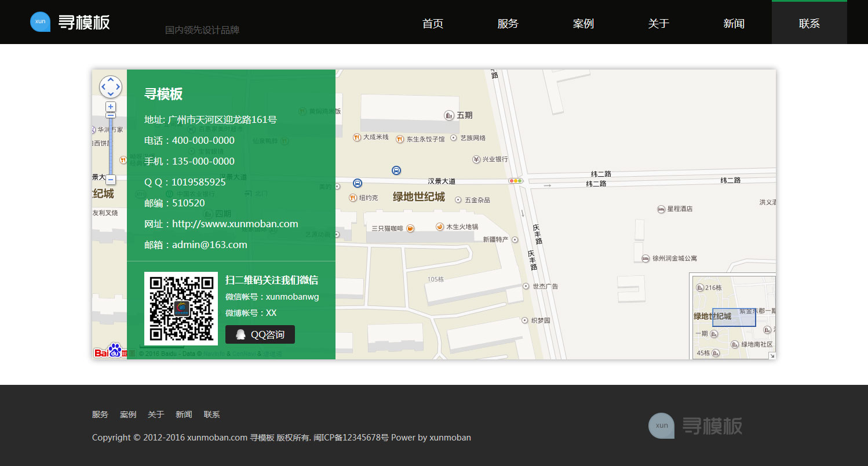The height and width of the screenshot is (466, 868).
Task: Go to 案例 in top navigation
Action: (x=583, y=23)
